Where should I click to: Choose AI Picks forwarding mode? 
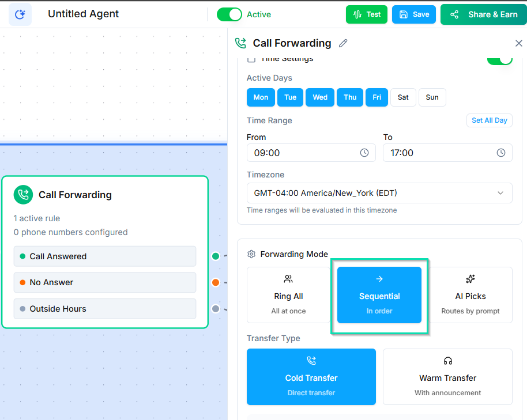coord(470,295)
